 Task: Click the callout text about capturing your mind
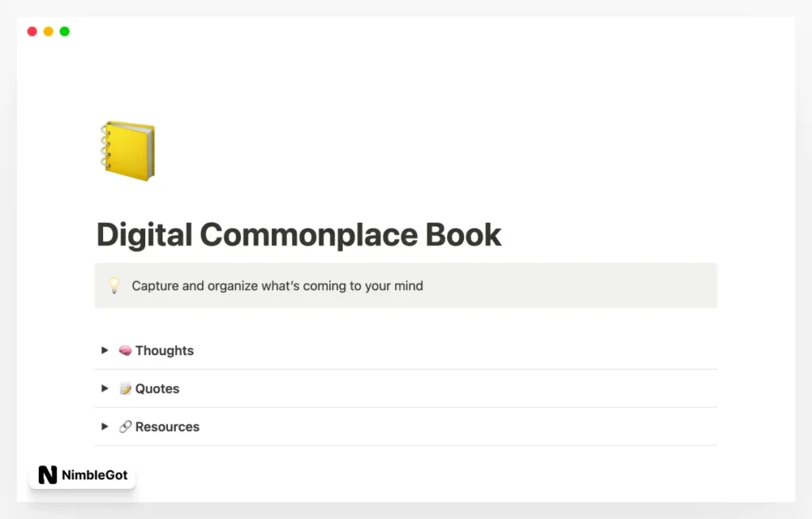click(x=278, y=285)
